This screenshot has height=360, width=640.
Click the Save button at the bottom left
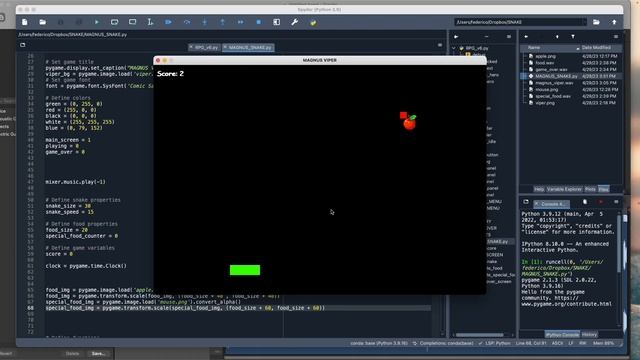pos(99,353)
